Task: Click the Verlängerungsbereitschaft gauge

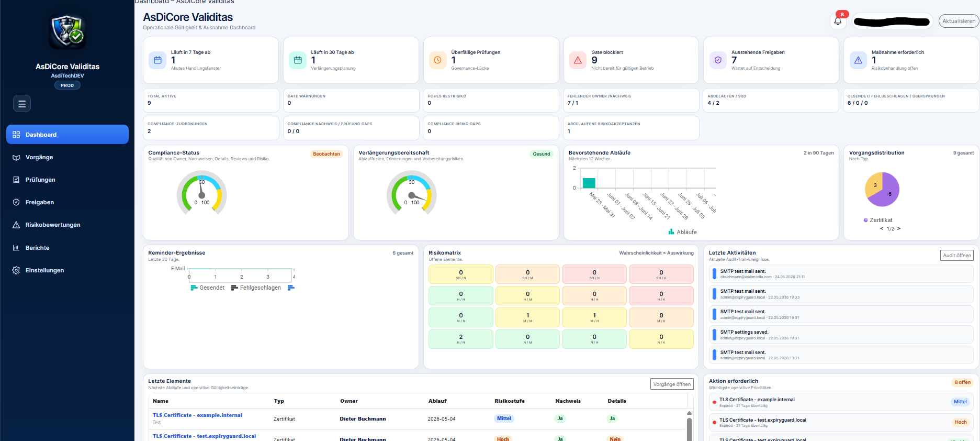Action: [411, 193]
